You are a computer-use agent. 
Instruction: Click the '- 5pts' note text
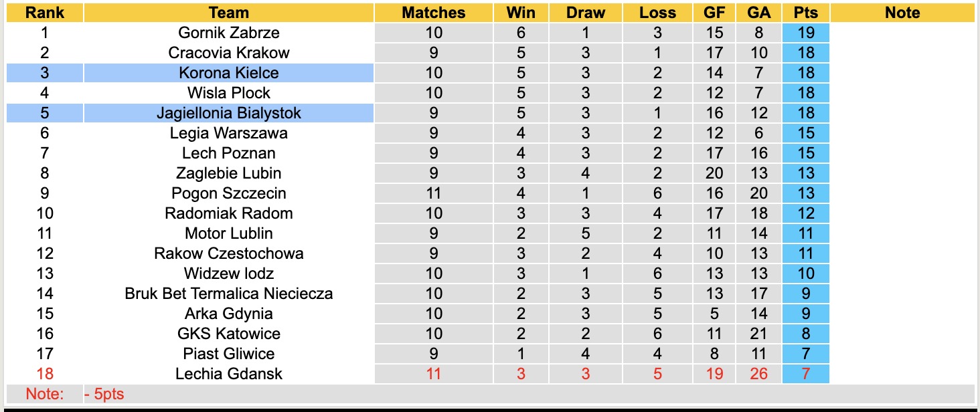(104, 394)
